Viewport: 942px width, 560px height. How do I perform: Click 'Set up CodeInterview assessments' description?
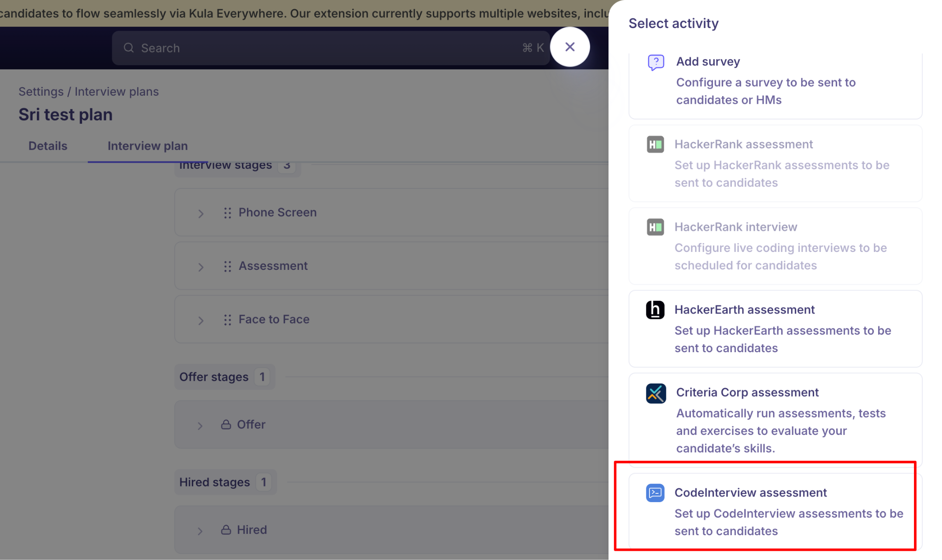pyautogui.click(x=789, y=522)
